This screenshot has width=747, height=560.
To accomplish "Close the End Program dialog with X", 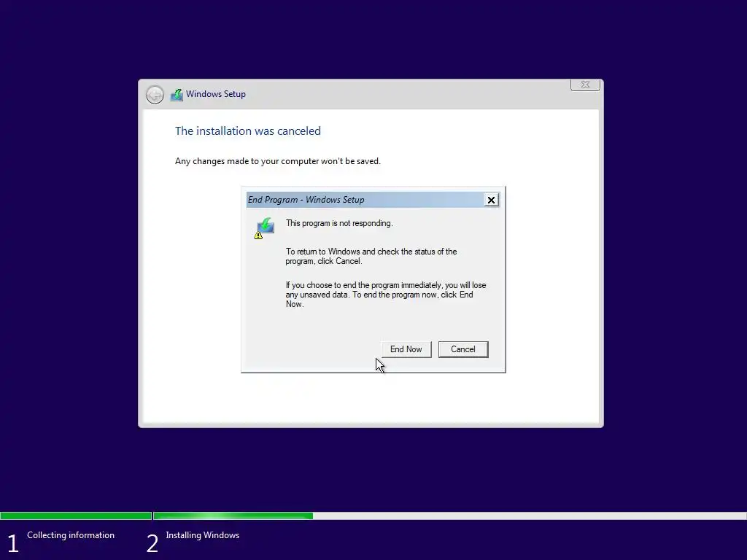I will coord(491,200).
